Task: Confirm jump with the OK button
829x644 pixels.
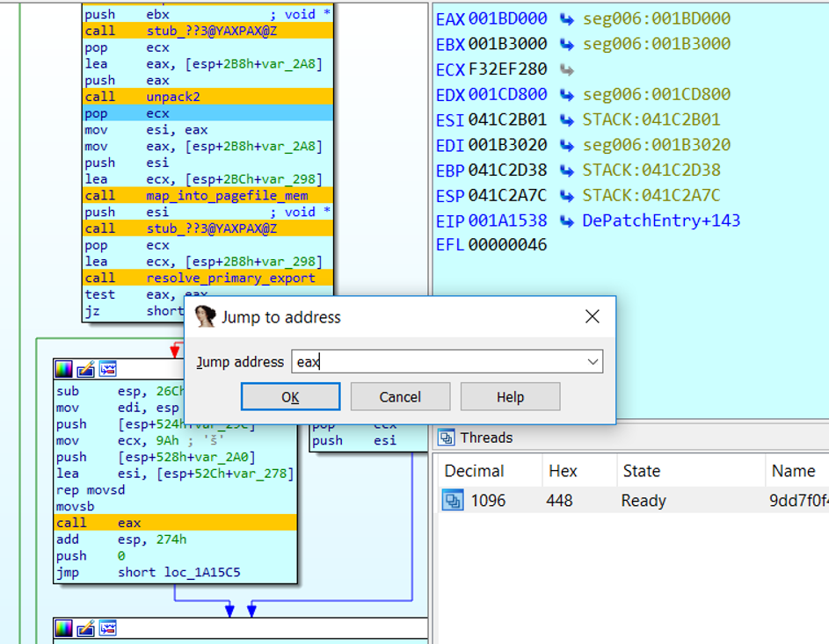Action: tap(290, 397)
